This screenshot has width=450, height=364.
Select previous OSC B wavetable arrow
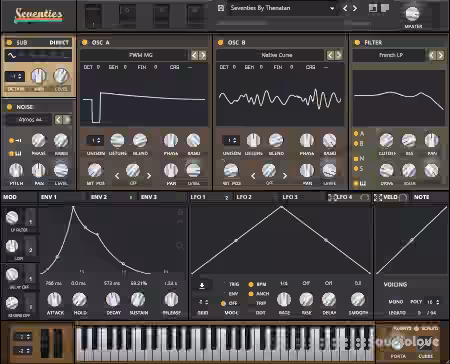(x=330, y=55)
